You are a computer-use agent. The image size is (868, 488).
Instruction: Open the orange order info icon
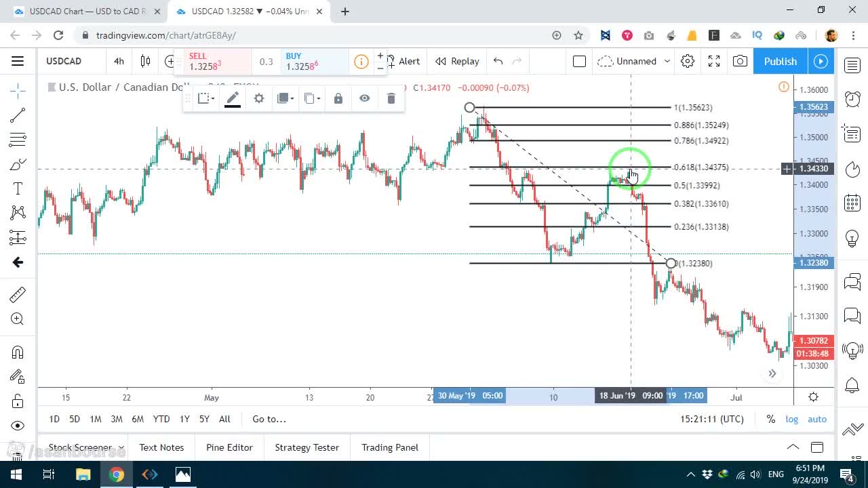(361, 62)
